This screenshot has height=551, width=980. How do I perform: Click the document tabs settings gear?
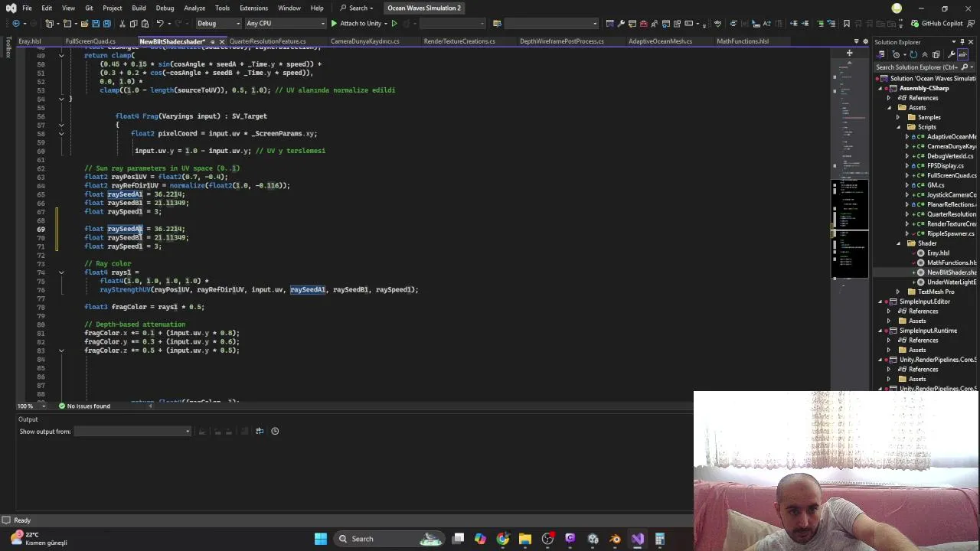[x=866, y=41]
